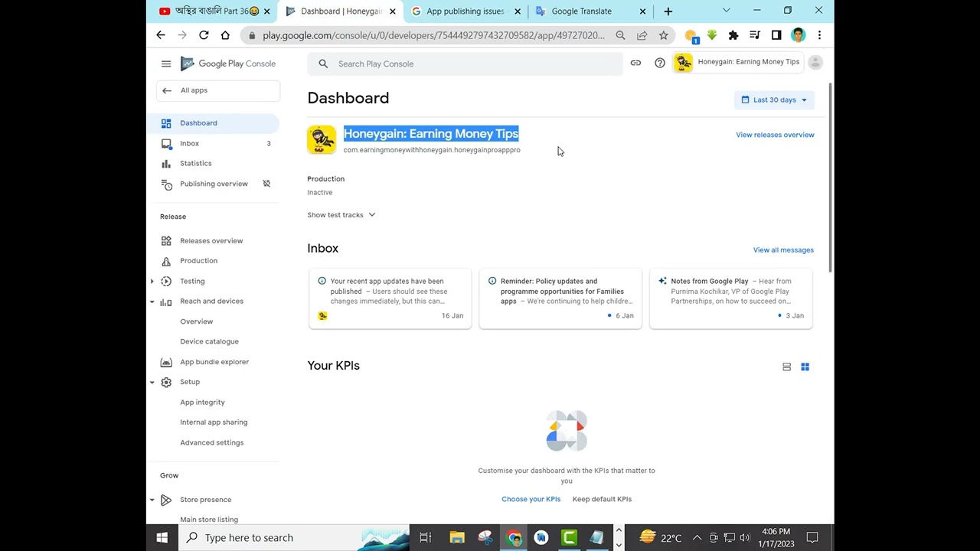Click the Production icon in sidebar
The width and height of the screenshot is (980, 551).
coord(166,261)
